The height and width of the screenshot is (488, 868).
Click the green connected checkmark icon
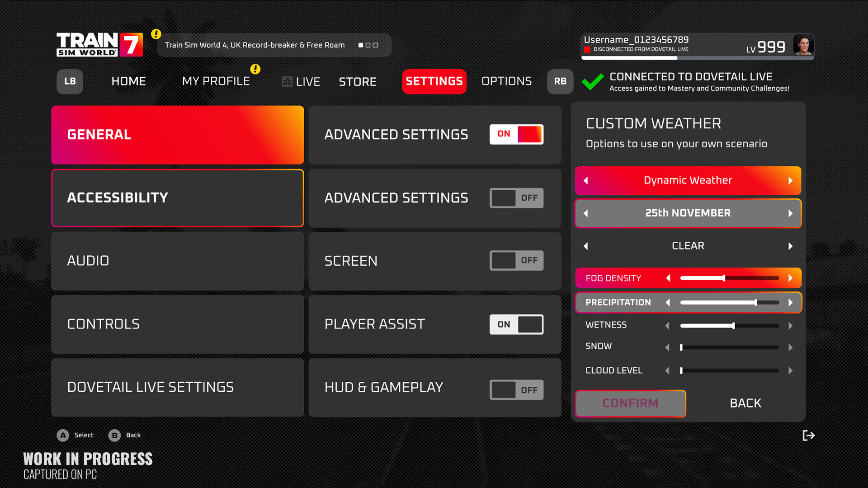pos(593,82)
